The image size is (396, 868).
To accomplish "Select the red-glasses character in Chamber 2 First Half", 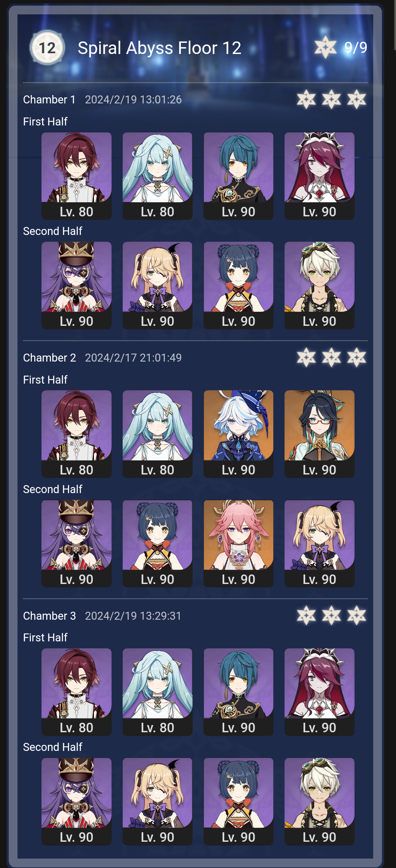I will pos(319,434).
